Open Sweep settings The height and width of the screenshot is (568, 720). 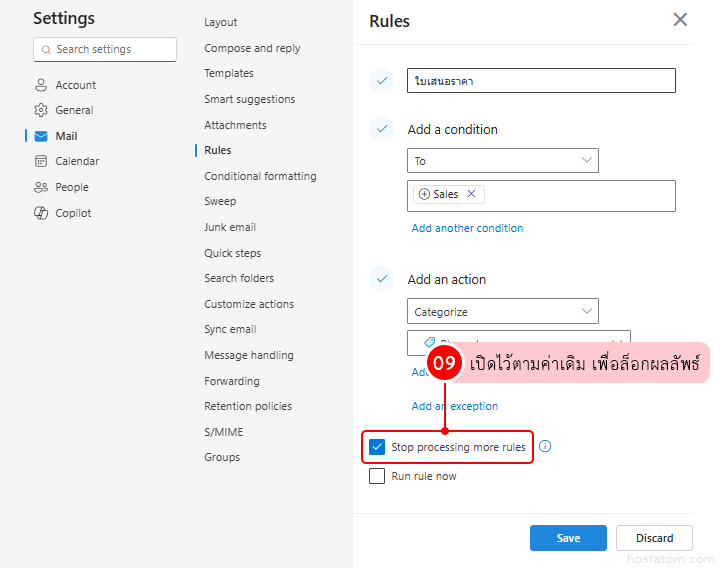pyautogui.click(x=220, y=201)
